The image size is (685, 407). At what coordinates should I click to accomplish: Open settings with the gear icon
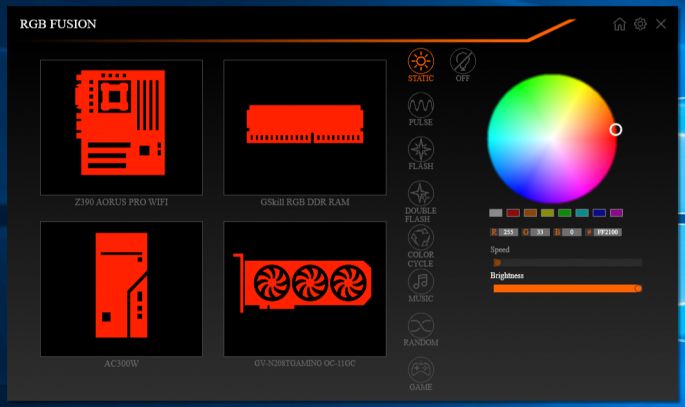point(640,24)
